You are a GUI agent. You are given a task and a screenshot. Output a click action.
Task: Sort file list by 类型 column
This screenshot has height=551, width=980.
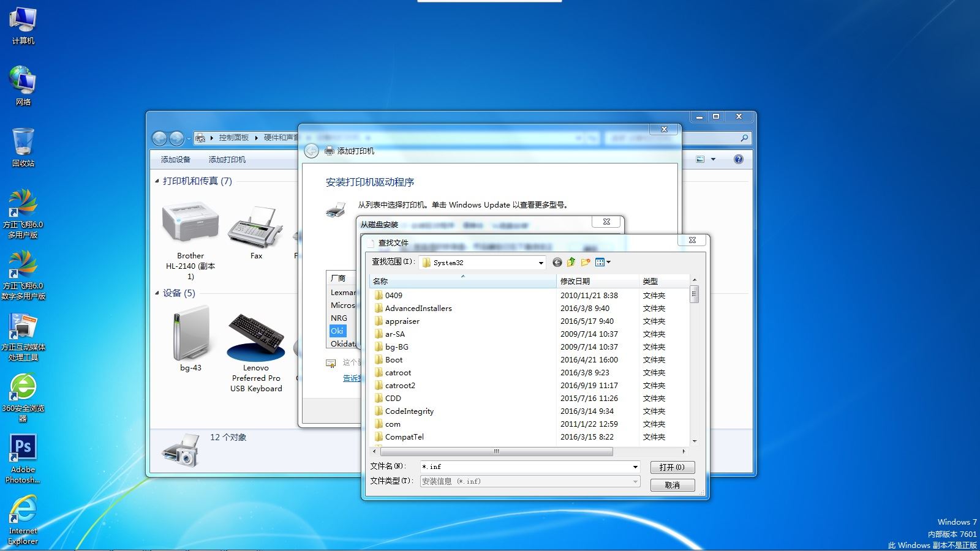(664, 281)
